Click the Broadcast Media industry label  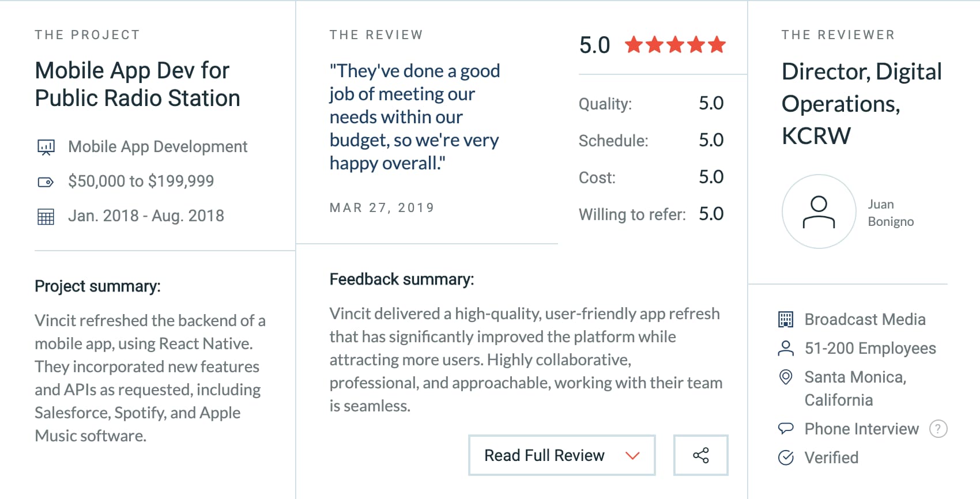(x=865, y=319)
